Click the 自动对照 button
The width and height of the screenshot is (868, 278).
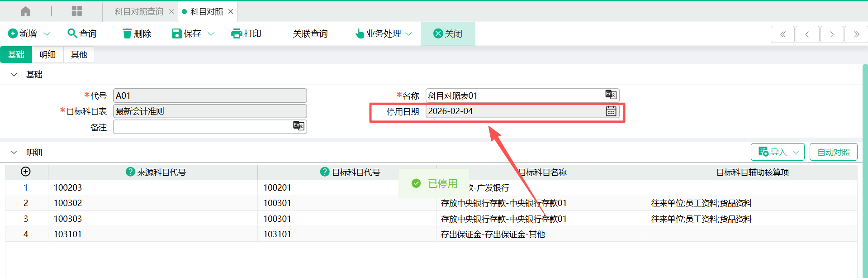tap(833, 153)
